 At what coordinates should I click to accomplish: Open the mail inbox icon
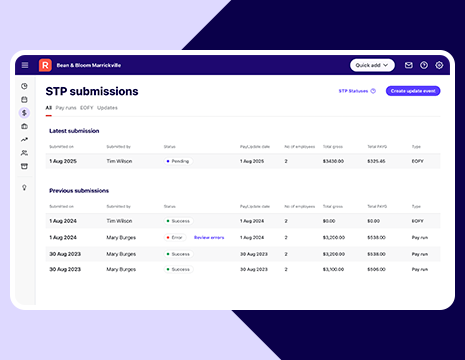click(x=408, y=65)
